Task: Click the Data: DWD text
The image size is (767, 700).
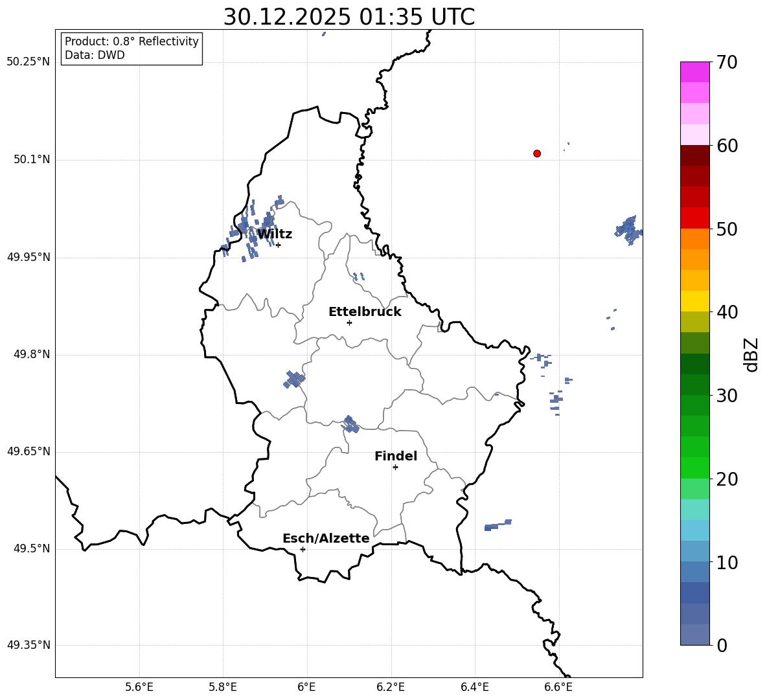Action: pos(95,55)
